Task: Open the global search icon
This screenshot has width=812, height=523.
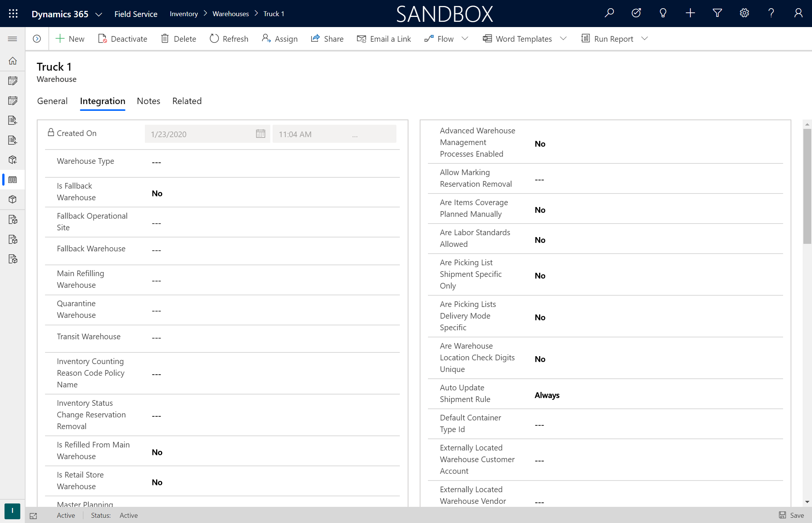Action: click(x=610, y=14)
